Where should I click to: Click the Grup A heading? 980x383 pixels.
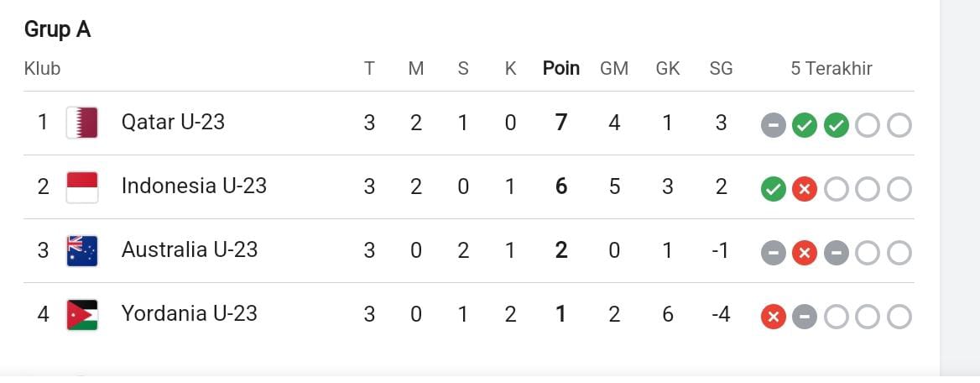tap(57, 29)
